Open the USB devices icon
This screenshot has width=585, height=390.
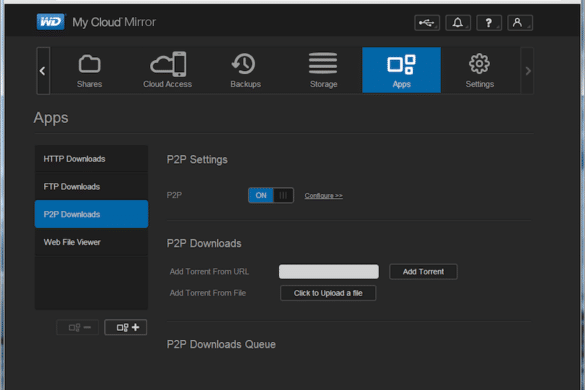427,23
